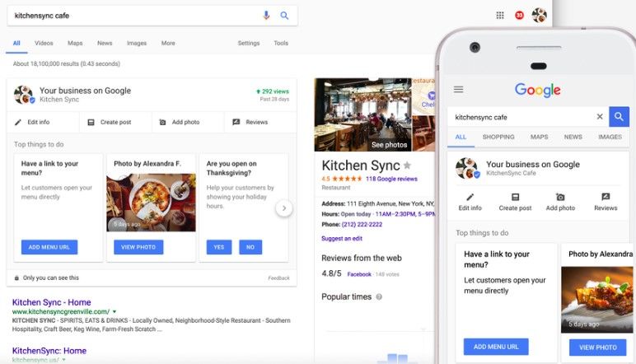Tap the MAPS tab on phone
Image resolution: width=636 pixels, height=364 pixels.
(539, 137)
